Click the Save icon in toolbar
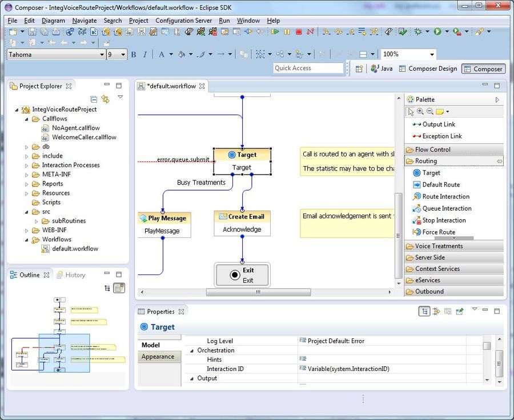514x420 pixels. coord(32,31)
